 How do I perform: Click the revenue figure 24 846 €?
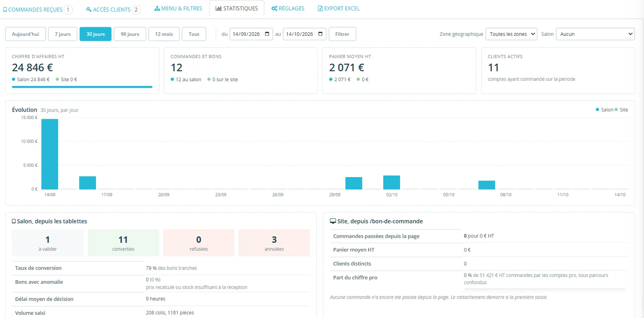click(x=33, y=68)
